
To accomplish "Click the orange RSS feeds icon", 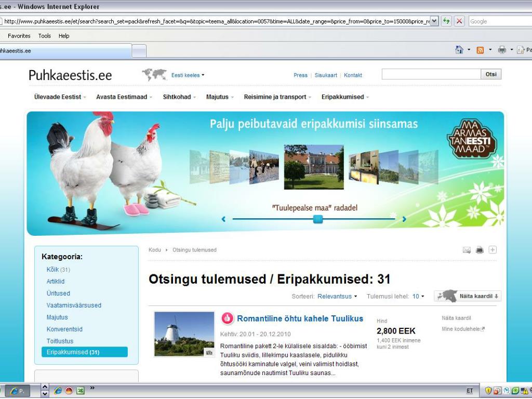I will [x=480, y=50].
